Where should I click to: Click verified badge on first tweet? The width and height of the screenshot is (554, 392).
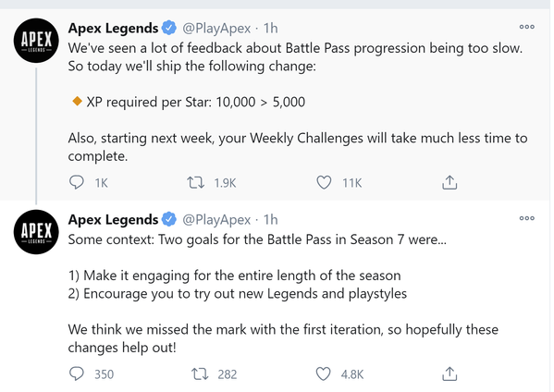(x=169, y=28)
